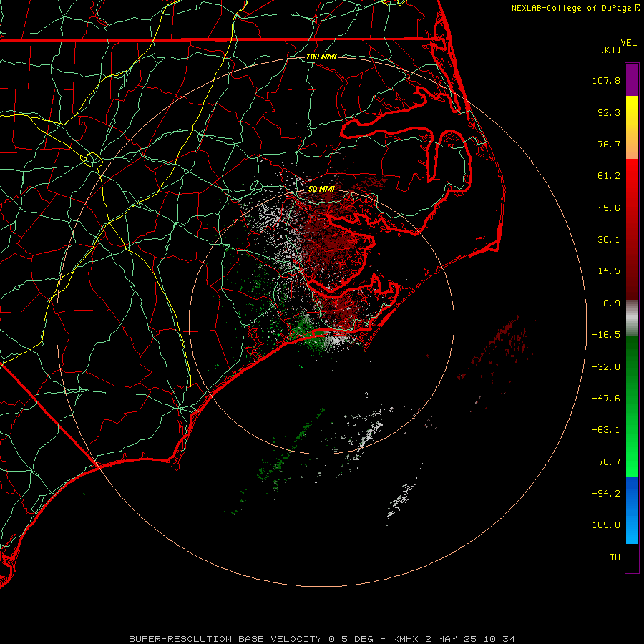Select the -109.8 scale label

tap(603, 525)
